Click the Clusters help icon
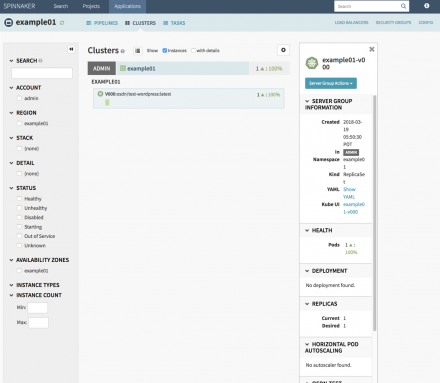The image size is (440, 383). (123, 51)
